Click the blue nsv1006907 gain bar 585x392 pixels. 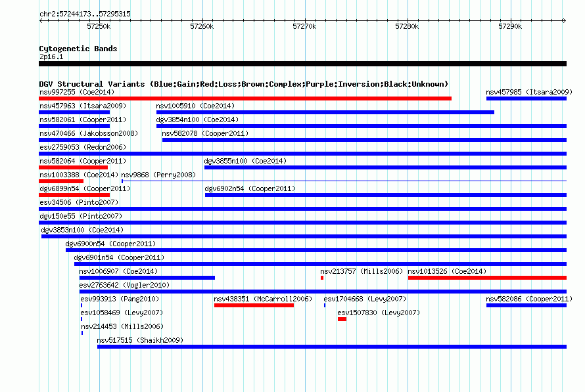coord(147,278)
